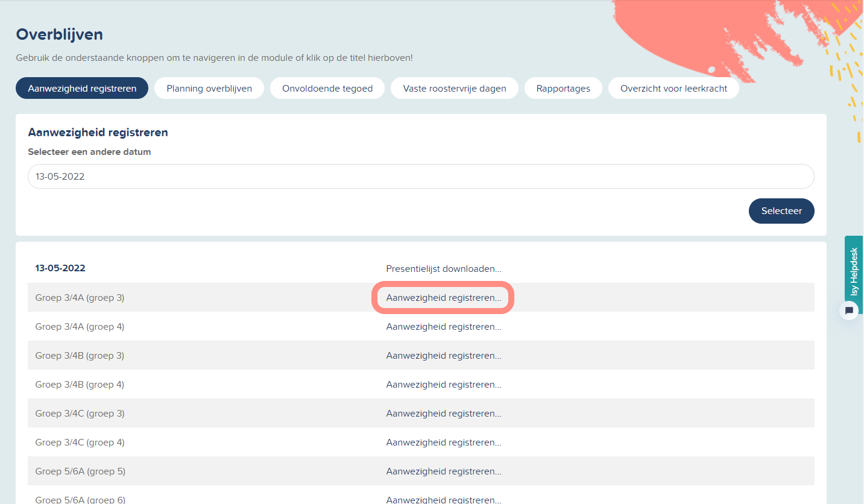This screenshot has width=864, height=504.
Task: Select the Aanwezigheid registreren tab
Action: [x=82, y=88]
